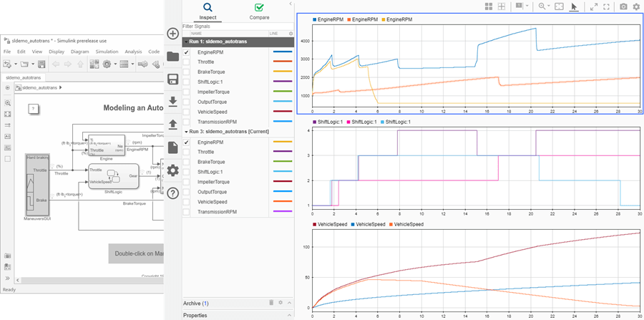Click the save session floppy disk icon
The width and height of the screenshot is (644, 320).
(172, 79)
